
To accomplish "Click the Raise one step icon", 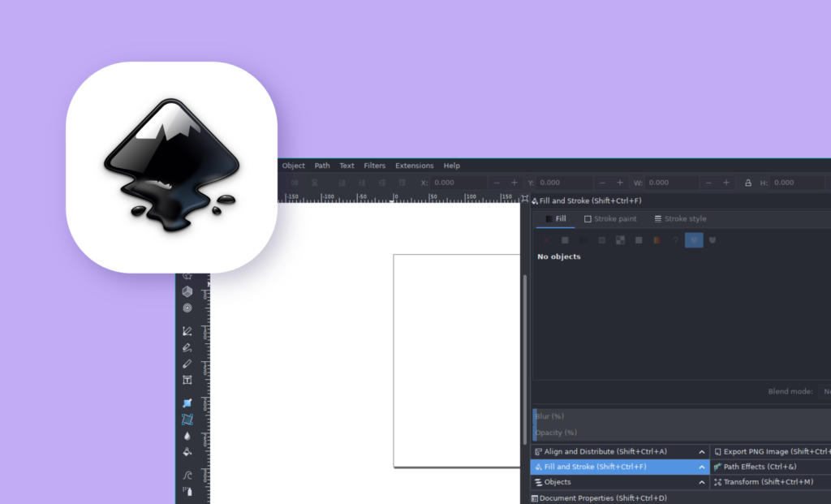I will click(382, 183).
